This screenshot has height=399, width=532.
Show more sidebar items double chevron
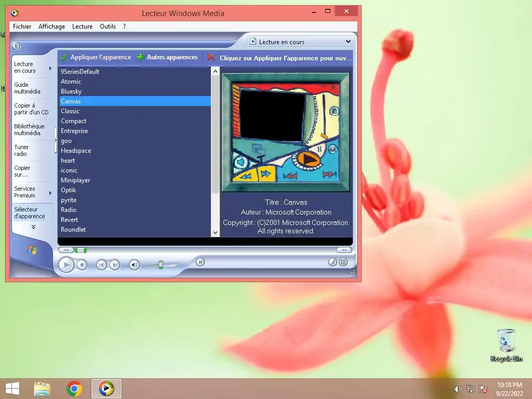tap(33, 227)
